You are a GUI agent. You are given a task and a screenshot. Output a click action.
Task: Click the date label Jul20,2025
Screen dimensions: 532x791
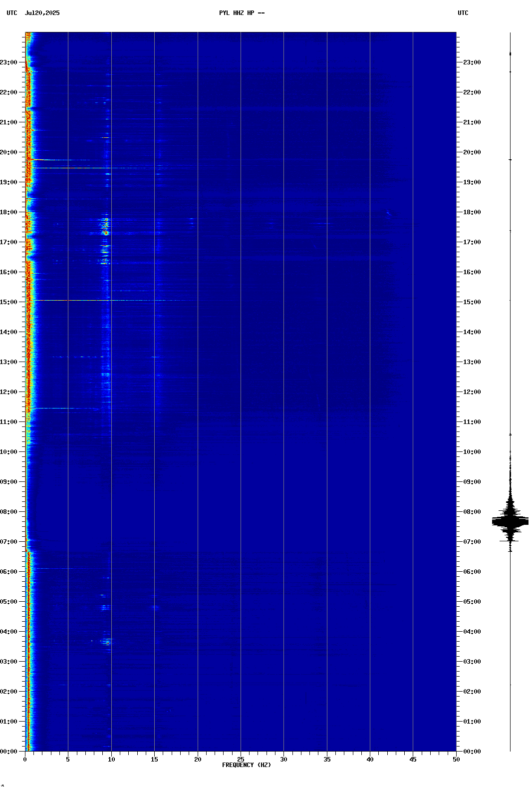[42, 13]
